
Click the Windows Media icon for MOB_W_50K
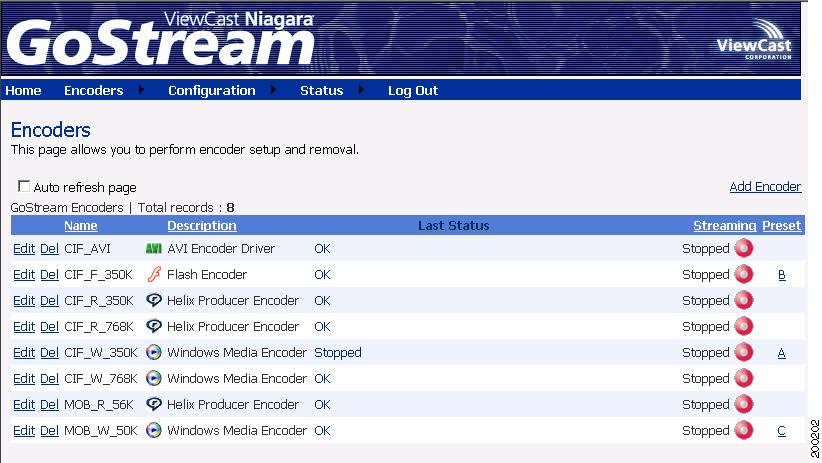154,430
